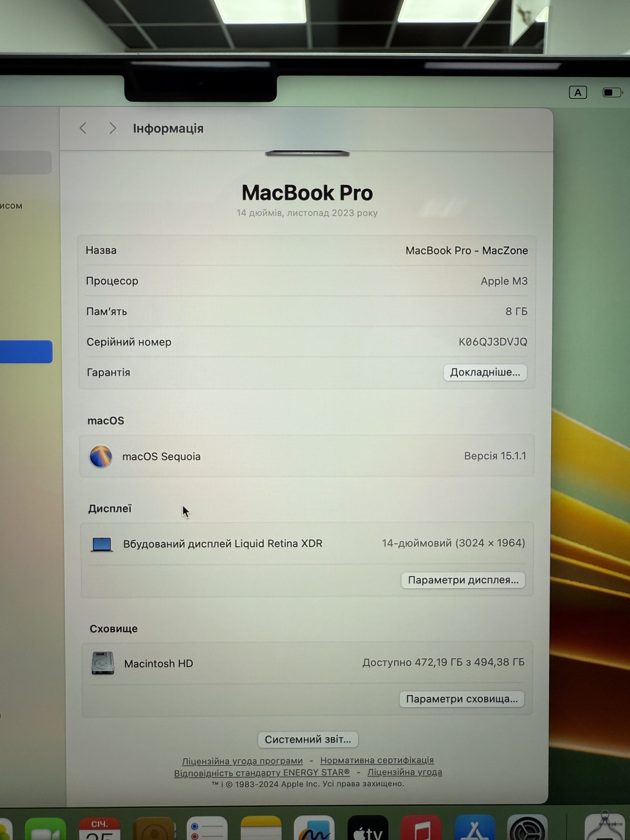Open Notes from the Dock

tap(261, 829)
